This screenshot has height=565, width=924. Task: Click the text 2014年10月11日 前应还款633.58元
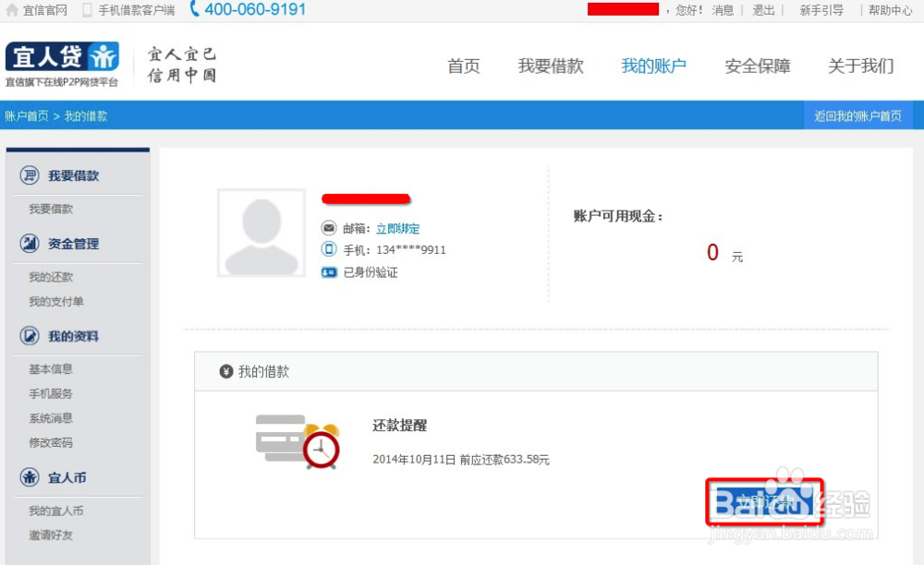click(461, 460)
